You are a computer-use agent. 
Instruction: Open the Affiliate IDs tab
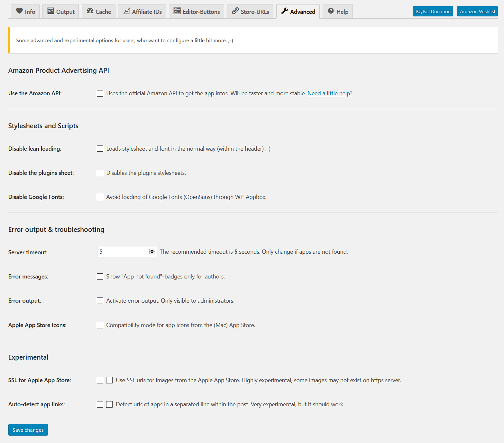[x=142, y=12]
